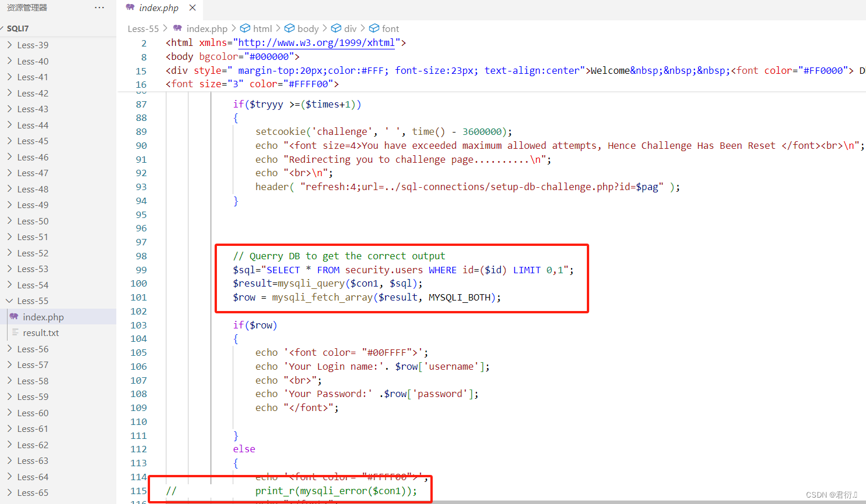Open the w3.org xhtml namespace link
The width and height of the screenshot is (866, 504).
tap(316, 42)
